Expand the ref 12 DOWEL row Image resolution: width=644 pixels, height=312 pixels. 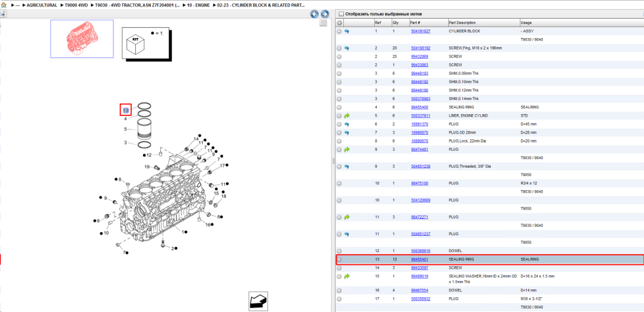[339, 251]
